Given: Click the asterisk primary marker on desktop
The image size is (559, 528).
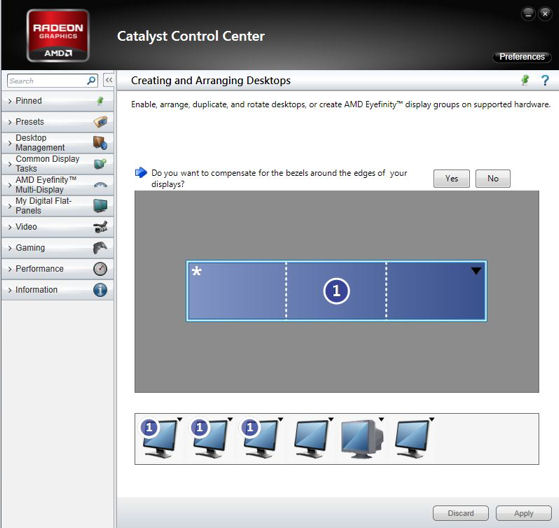Looking at the screenshot, I should tap(196, 271).
